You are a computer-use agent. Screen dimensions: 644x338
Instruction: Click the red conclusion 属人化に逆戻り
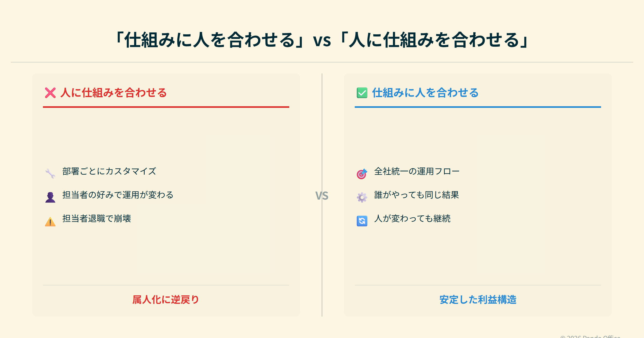pos(166,300)
